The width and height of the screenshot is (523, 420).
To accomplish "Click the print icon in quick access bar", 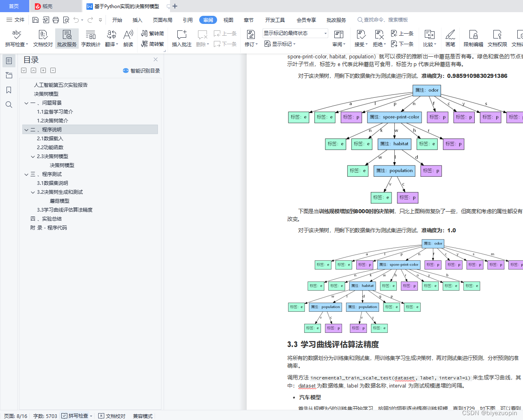I will [x=56, y=20].
